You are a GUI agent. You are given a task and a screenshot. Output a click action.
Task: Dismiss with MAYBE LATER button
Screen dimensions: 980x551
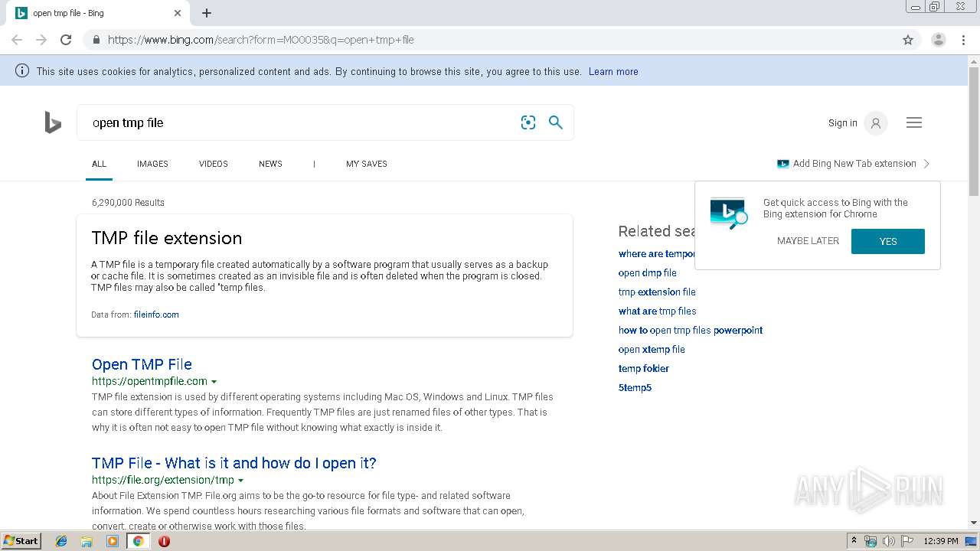pyautogui.click(x=808, y=241)
